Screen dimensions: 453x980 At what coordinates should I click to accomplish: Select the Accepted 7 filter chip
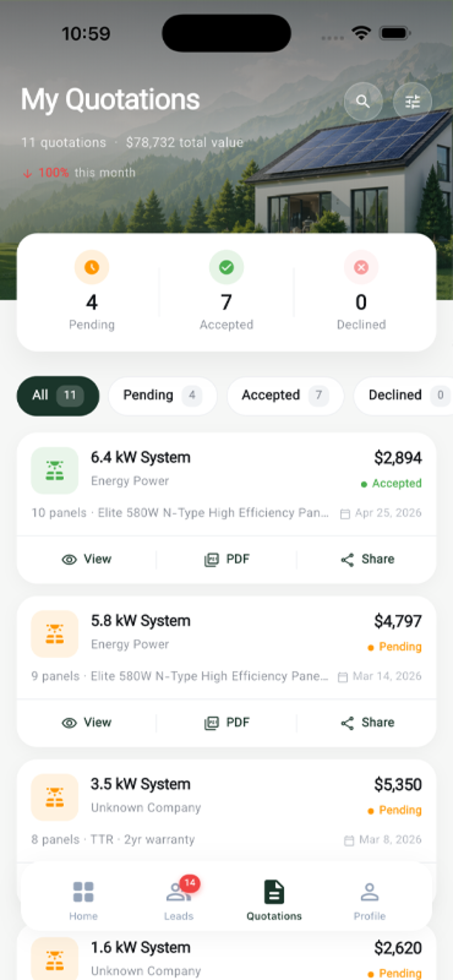[286, 396]
